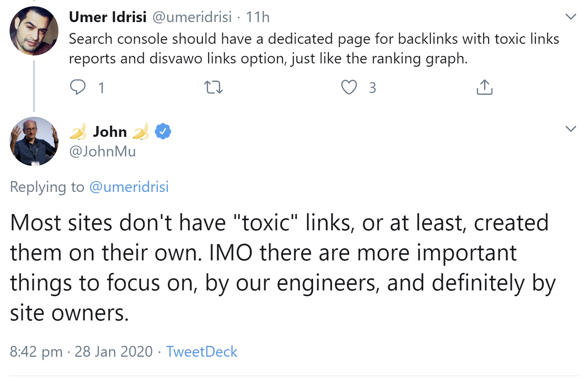Open the @JohnMu handle
The image size is (588, 378).
coord(103,151)
